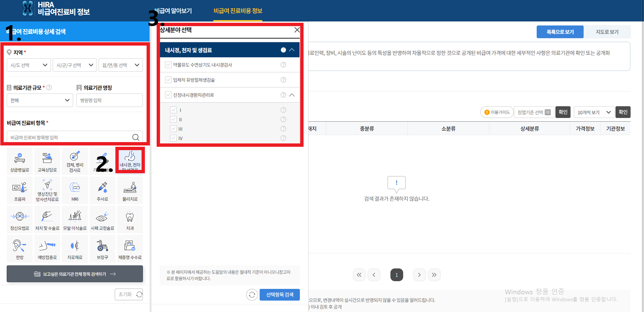Open the 10개씩 보기 dropdown
Image resolution: width=644 pixels, height=312 pixels.
point(594,112)
